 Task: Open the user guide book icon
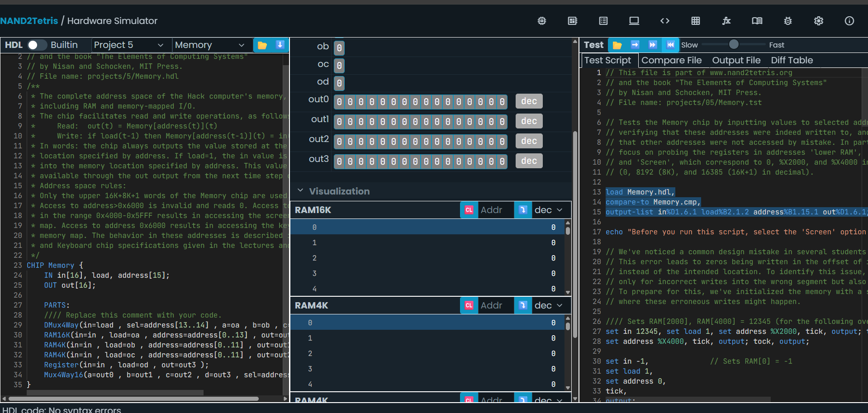pyautogui.click(x=757, y=21)
